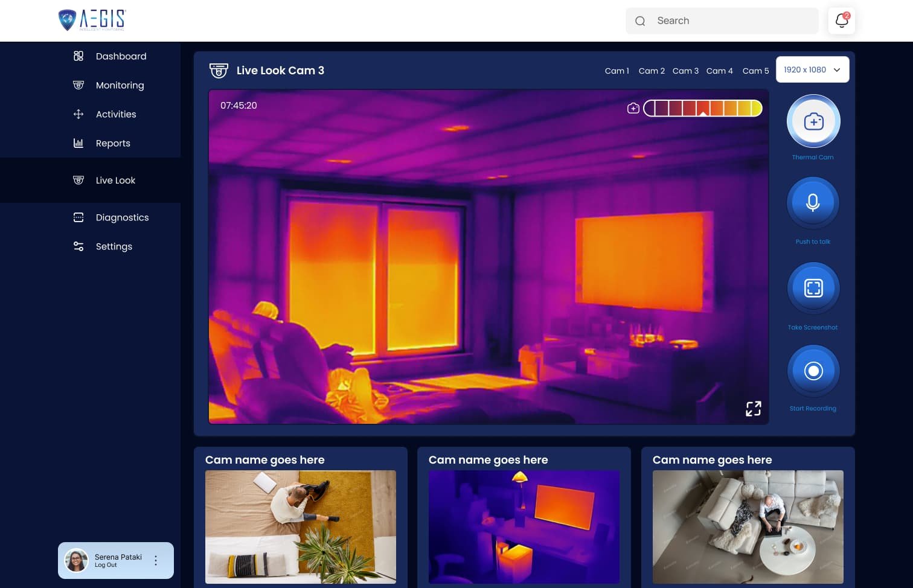Open the 1920 x 1080 resolution dropdown
The image size is (913, 588).
click(812, 69)
